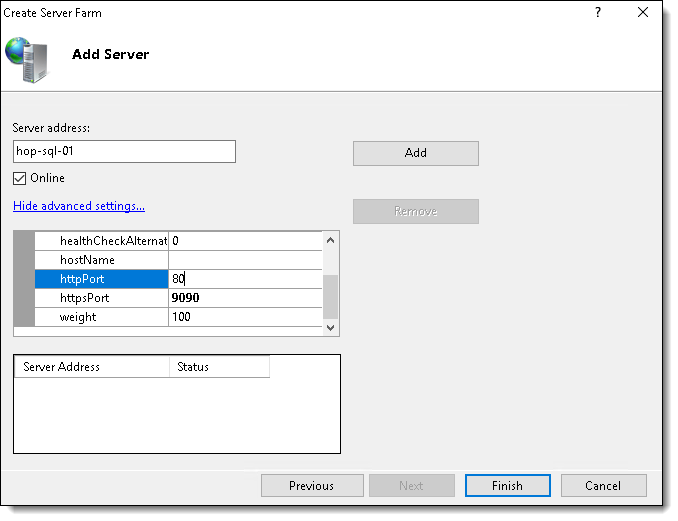Click Hide advanced settings link
Image resolution: width=678 pixels, height=521 pixels.
(79, 206)
